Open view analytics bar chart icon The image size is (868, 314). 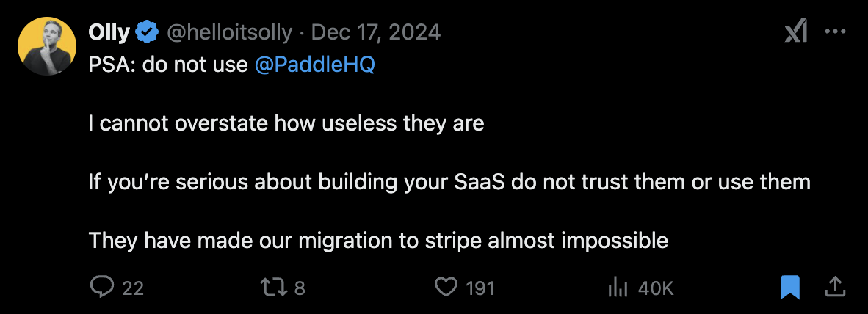(618, 288)
